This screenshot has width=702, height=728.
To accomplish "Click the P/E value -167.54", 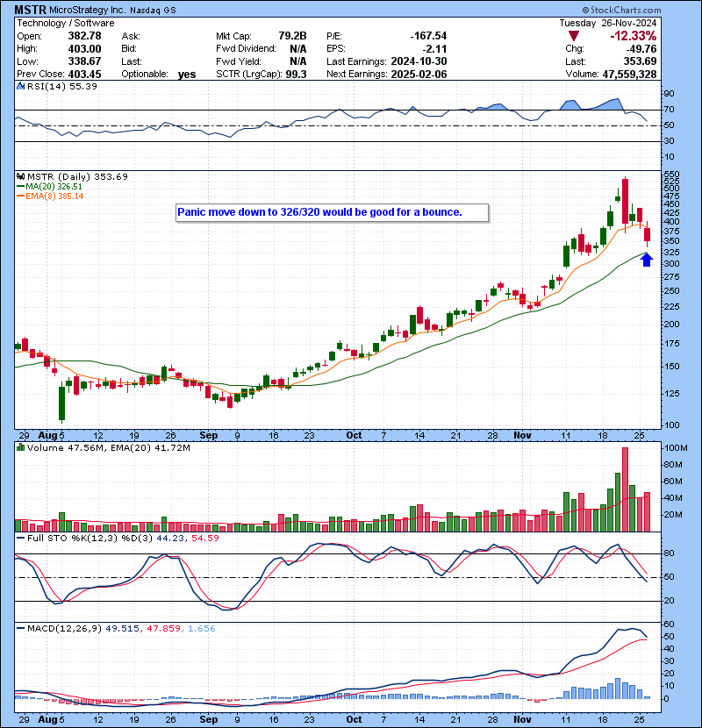I will [x=428, y=36].
